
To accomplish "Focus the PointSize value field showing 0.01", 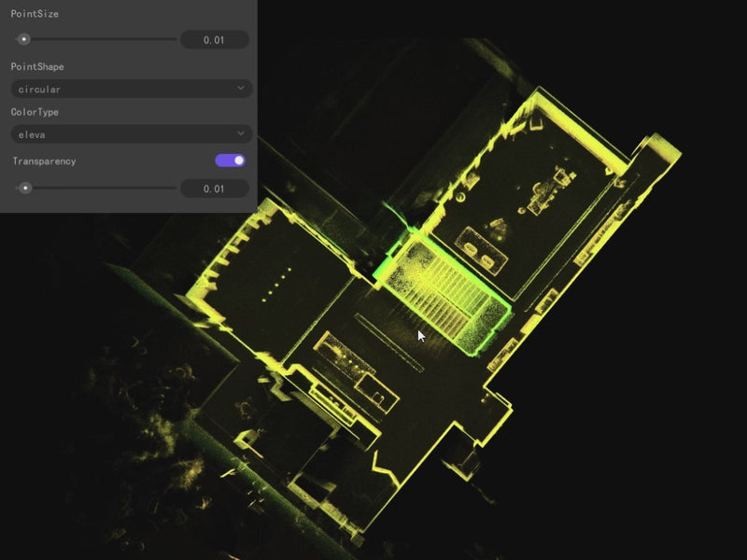I will point(214,39).
